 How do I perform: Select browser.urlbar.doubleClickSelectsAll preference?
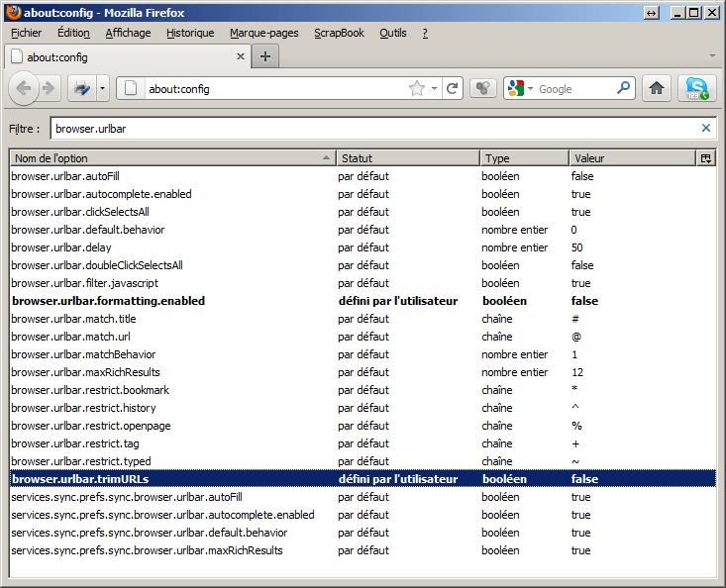pyautogui.click(x=363, y=265)
